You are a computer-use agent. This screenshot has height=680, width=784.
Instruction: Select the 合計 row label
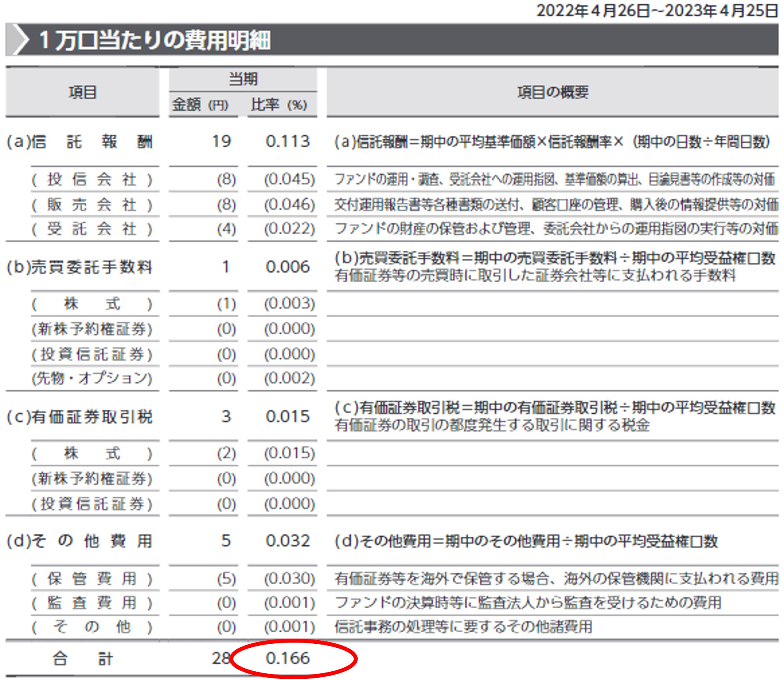[x=83, y=658]
